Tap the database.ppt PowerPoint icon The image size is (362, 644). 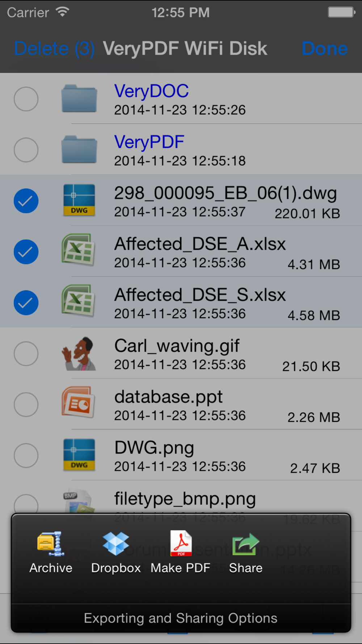click(78, 402)
